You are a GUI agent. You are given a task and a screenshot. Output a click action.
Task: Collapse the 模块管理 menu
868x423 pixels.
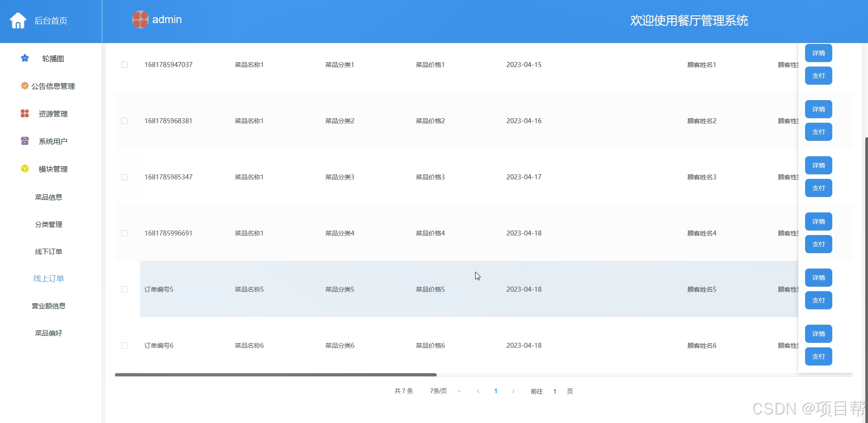(53, 169)
